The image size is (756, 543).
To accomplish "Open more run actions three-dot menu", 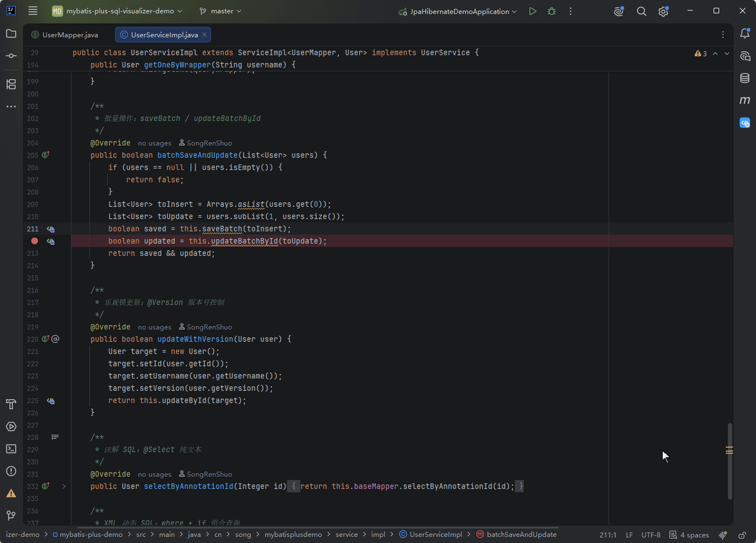I will [x=571, y=11].
